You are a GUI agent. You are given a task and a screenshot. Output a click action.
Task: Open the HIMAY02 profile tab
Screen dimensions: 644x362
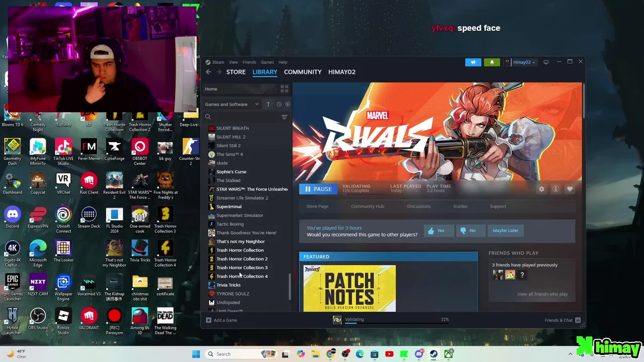click(x=342, y=72)
